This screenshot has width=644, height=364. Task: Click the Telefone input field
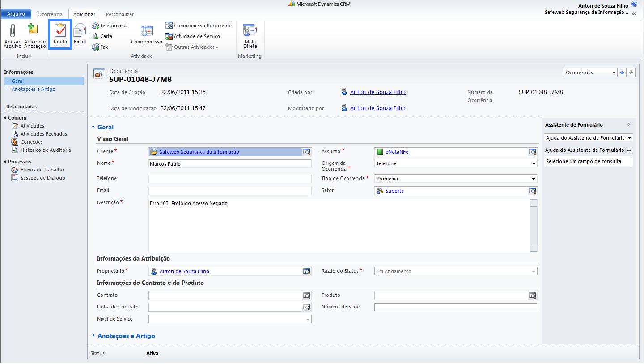[x=230, y=179]
